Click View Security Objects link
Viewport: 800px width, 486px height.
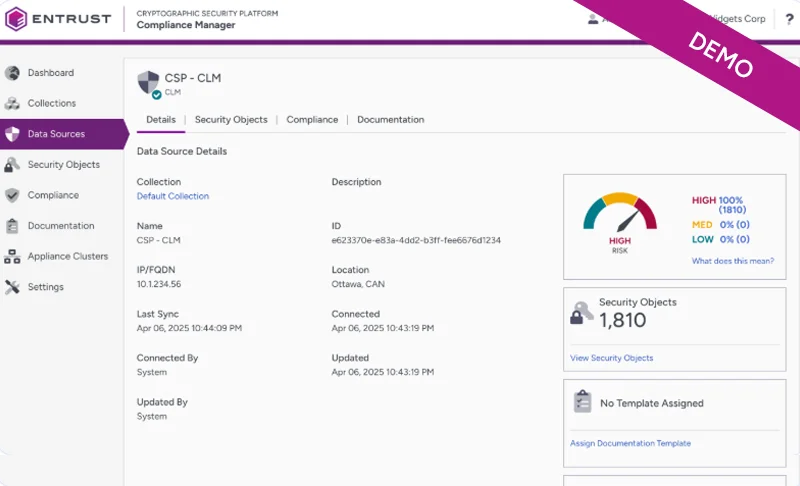coord(611,358)
